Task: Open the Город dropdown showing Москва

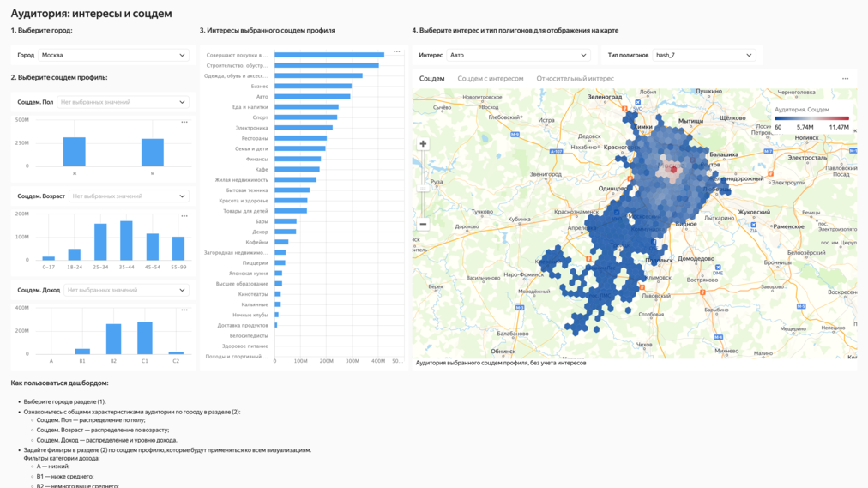Action: coord(113,55)
